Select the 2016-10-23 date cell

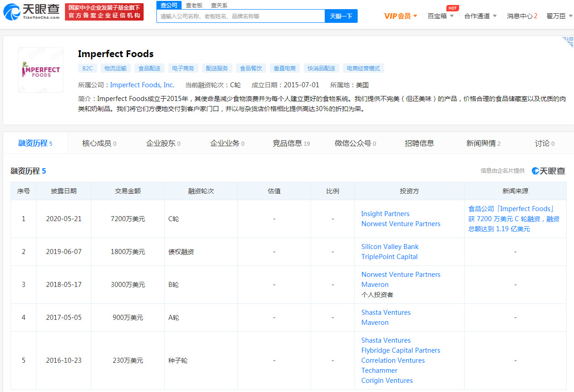pos(64,360)
